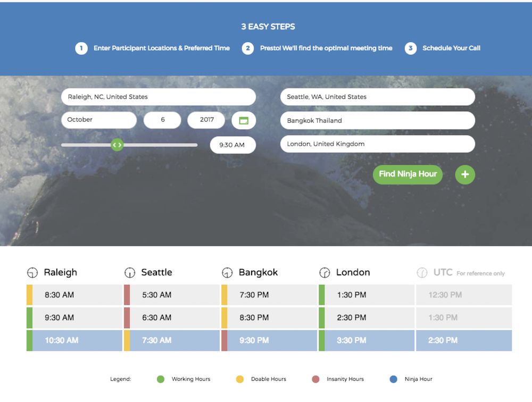
Task: Click the green plus add-location button
Action: pos(465,174)
